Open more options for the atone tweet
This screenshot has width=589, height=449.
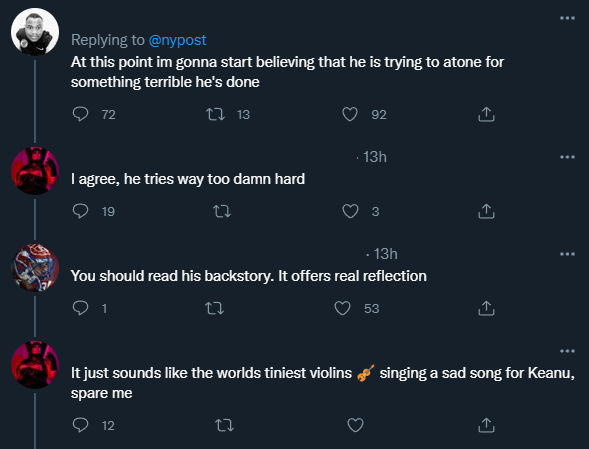point(567,18)
